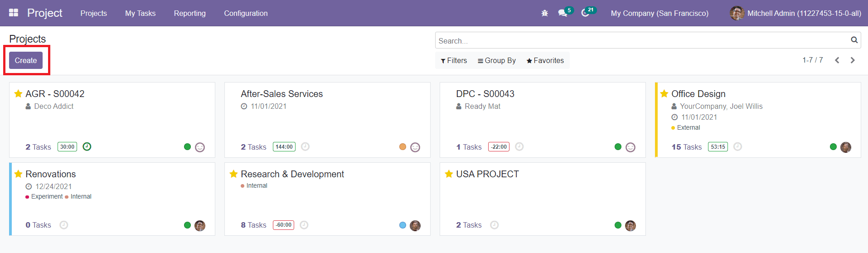Viewport: 868px width, 253px height.
Task: Toggle favorite star on USA PROJECT
Action: (449, 174)
